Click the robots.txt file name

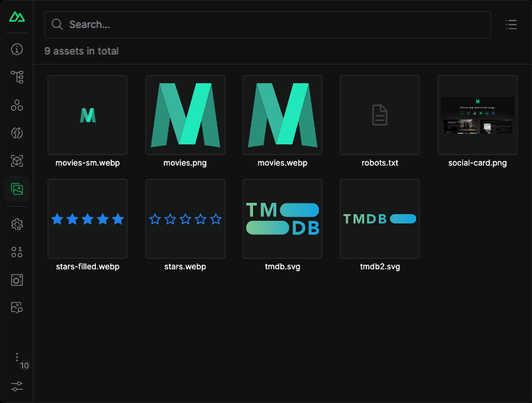[x=380, y=163]
